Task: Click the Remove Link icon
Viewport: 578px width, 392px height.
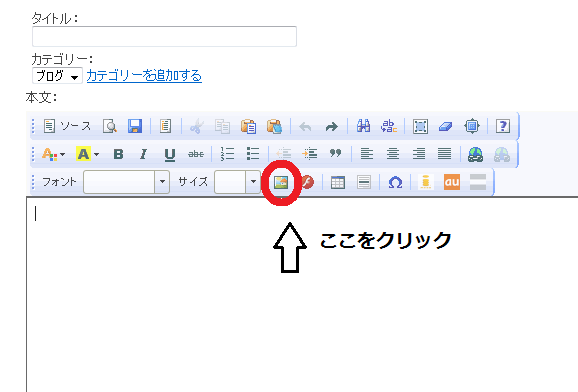Action: point(502,154)
